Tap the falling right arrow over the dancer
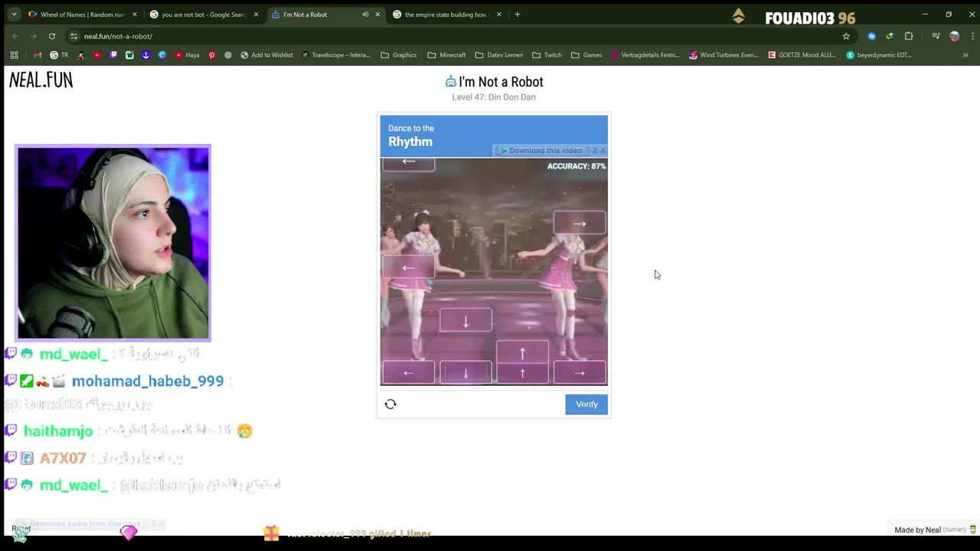Viewport: 980px width, 551px height. click(x=580, y=223)
